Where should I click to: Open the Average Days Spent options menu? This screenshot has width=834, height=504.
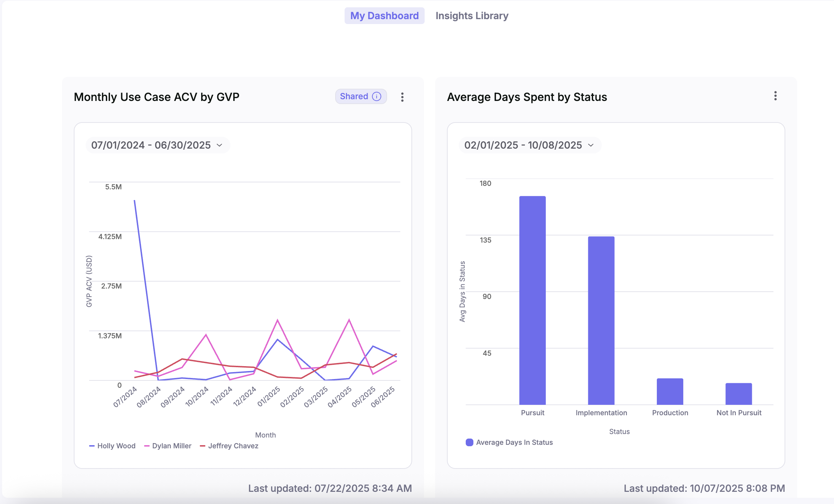tap(775, 96)
